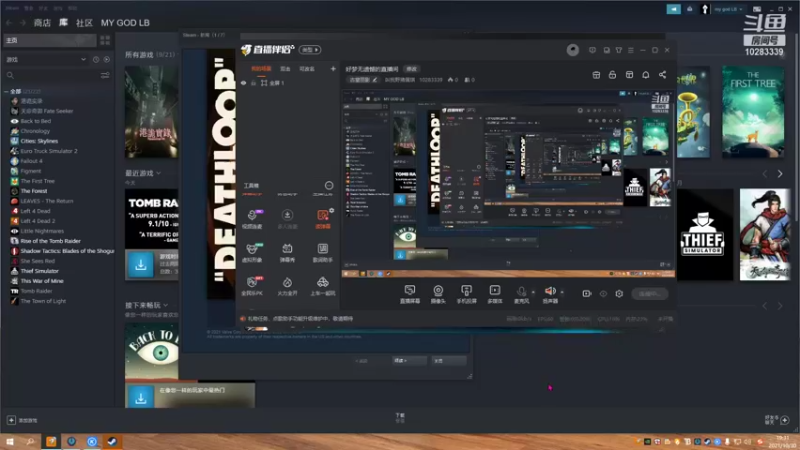Open downloads at Steam bottom center
This screenshot has height=450, width=800.
(x=400, y=418)
